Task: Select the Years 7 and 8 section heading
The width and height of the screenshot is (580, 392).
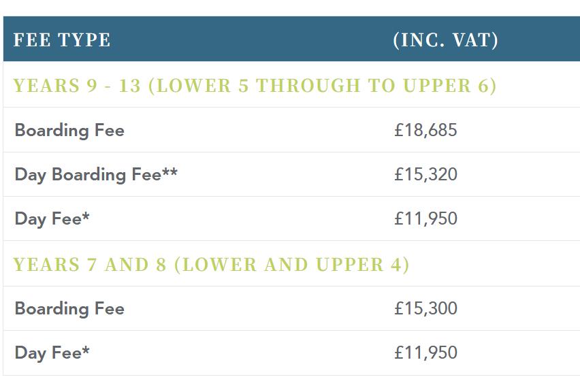Action: coord(211,265)
